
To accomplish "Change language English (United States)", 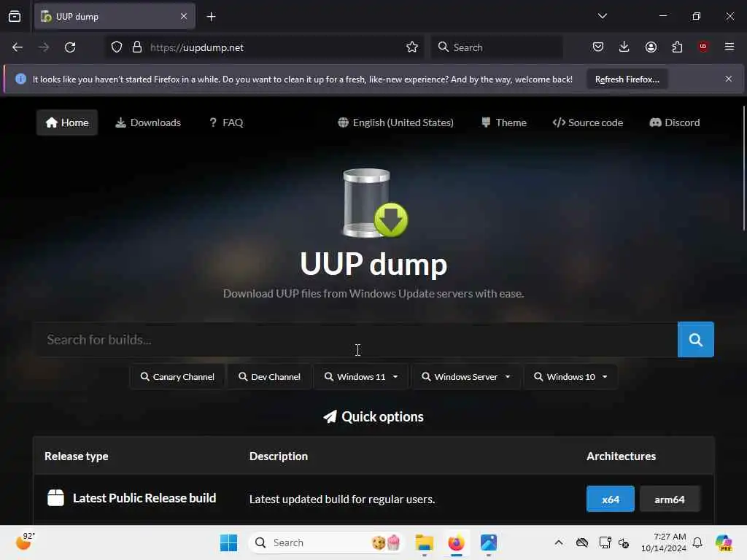I will click(396, 122).
